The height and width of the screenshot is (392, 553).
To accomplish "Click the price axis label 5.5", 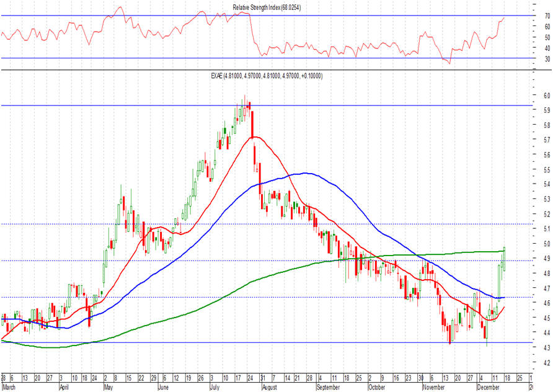I will point(547,170).
